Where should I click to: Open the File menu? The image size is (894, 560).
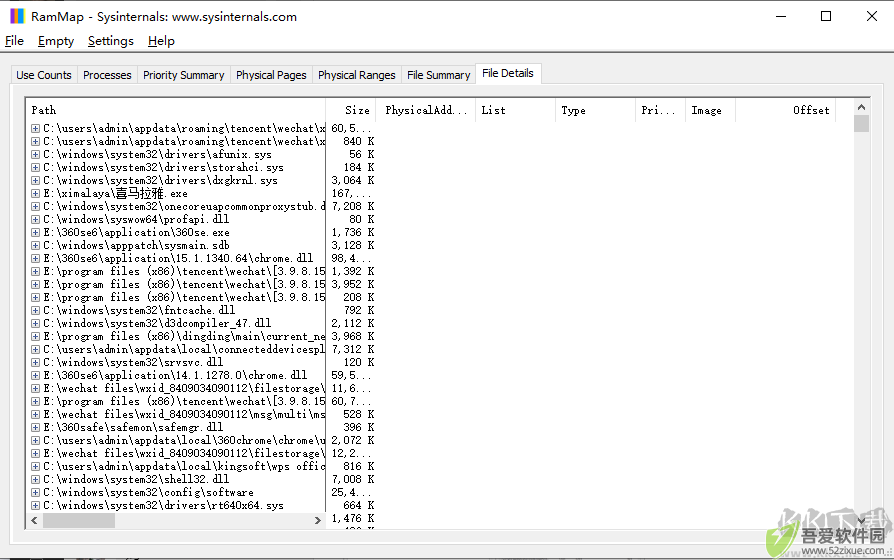pyautogui.click(x=14, y=41)
